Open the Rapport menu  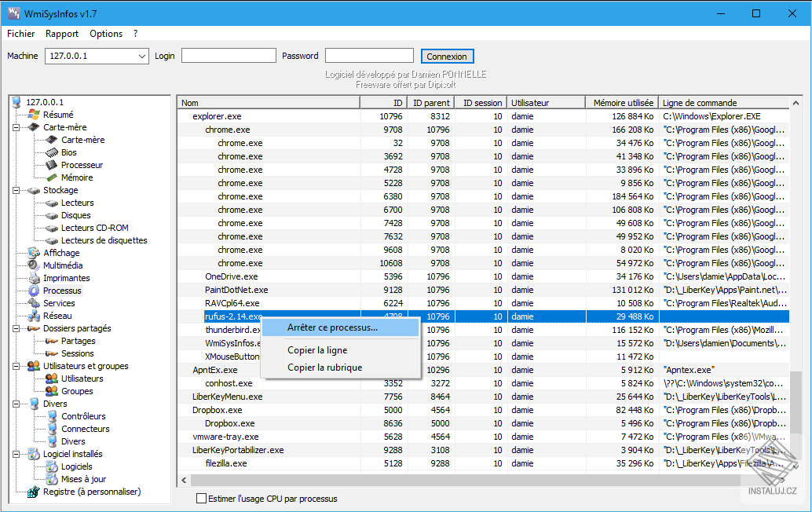click(62, 34)
